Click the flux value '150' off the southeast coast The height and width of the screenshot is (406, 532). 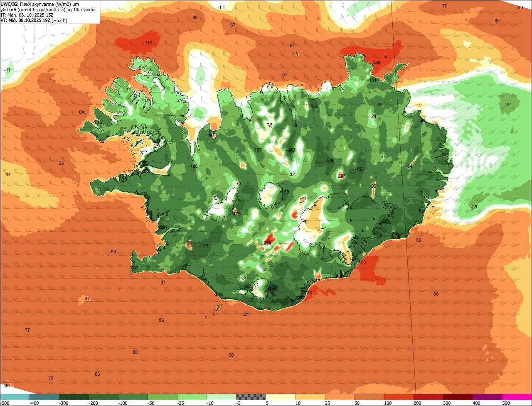362,262
